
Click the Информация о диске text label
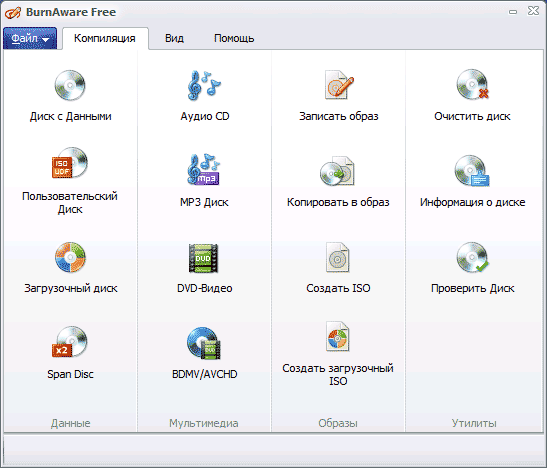coord(473,202)
